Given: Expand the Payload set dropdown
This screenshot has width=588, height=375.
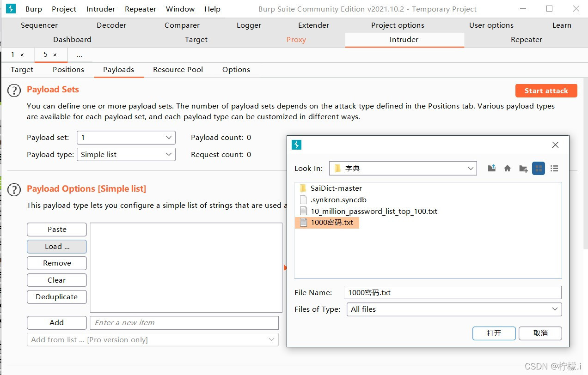Looking at the screenshot, I should 126,138.
